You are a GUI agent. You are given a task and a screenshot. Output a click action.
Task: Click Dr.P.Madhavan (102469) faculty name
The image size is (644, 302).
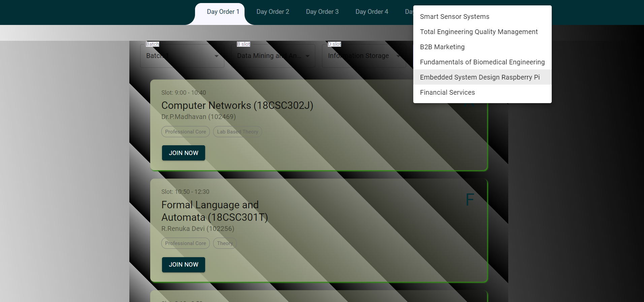(199, 117)
